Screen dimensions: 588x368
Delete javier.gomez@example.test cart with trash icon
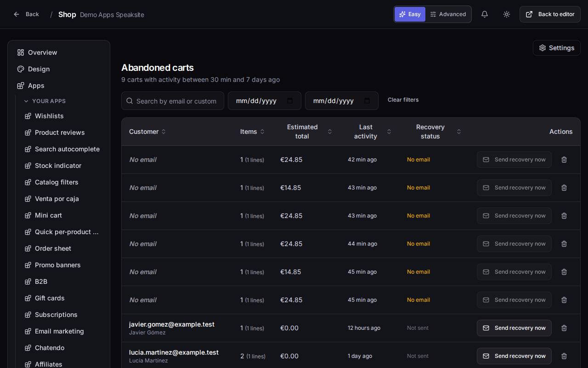(x=564, y=328)
